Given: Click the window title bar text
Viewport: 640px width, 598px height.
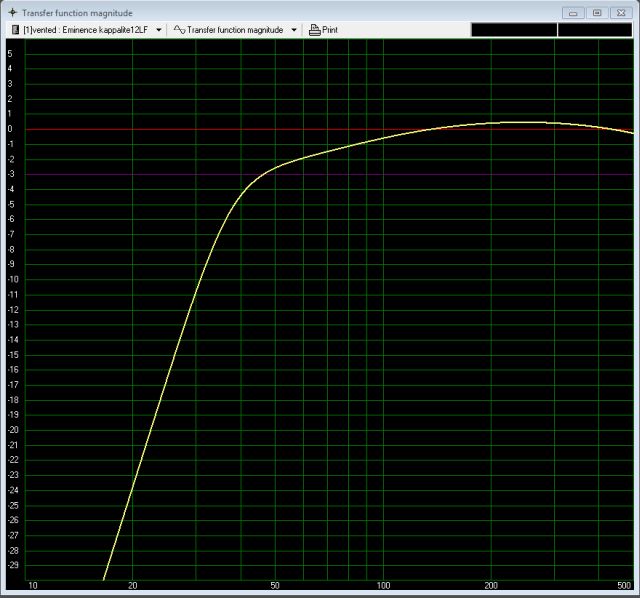Looking at the screenshot, I should (x=77, y=12).
